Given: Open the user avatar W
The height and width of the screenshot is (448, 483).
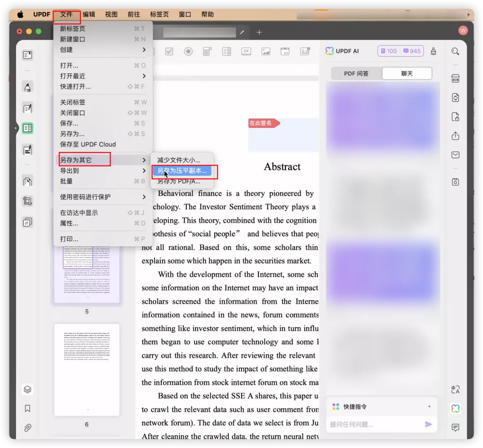Looking at the screenshot, I should (x=463, y=31).
